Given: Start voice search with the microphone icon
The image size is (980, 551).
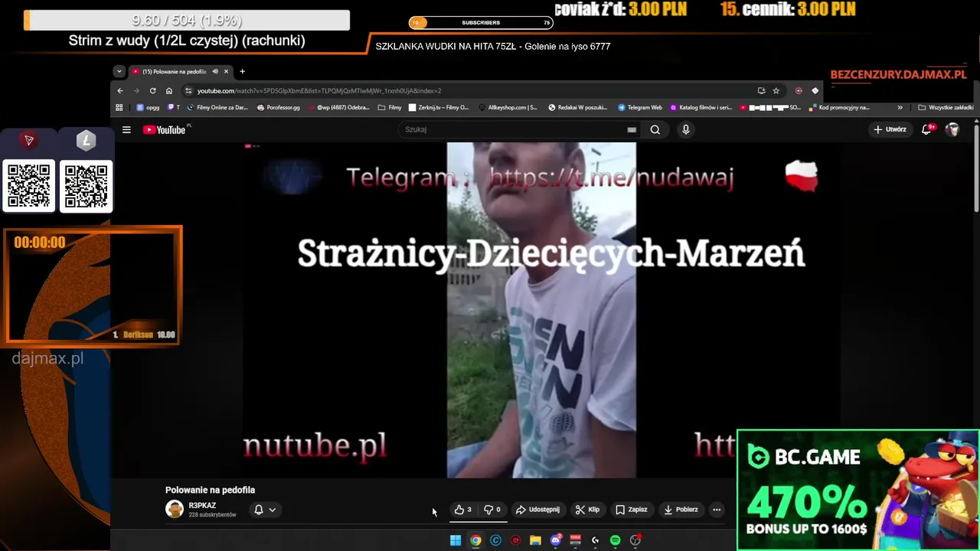Looking at the screenshot, I should pyautogui.click(x=686, y=130).
